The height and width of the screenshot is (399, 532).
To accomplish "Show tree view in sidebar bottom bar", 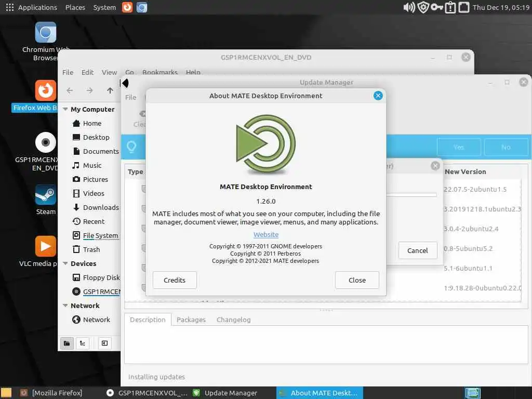I will click(x=83, y=343).
